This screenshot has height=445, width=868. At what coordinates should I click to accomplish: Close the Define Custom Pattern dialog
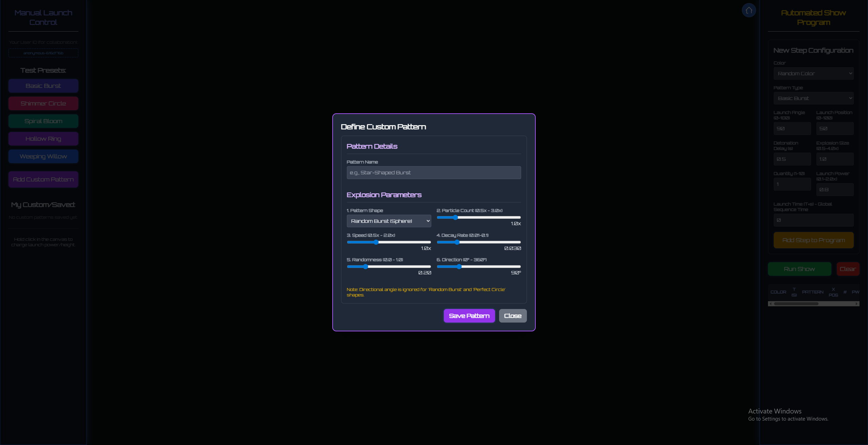[512, 316]
